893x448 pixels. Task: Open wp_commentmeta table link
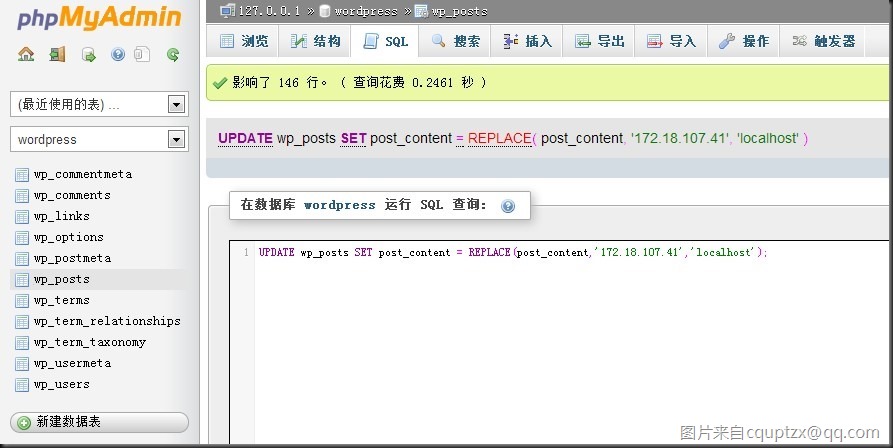click(83, 174)
